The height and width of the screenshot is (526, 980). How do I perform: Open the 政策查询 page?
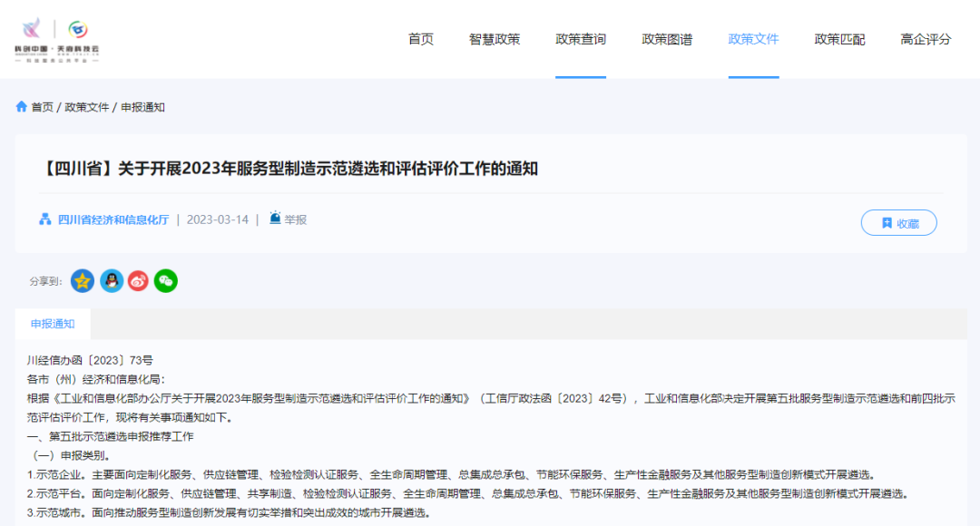[580, 39]
